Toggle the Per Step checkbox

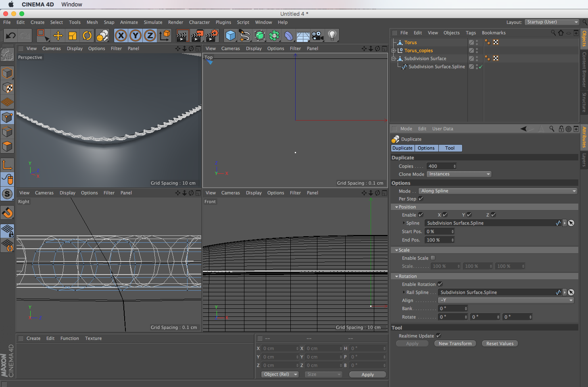[x=421, y=199]
